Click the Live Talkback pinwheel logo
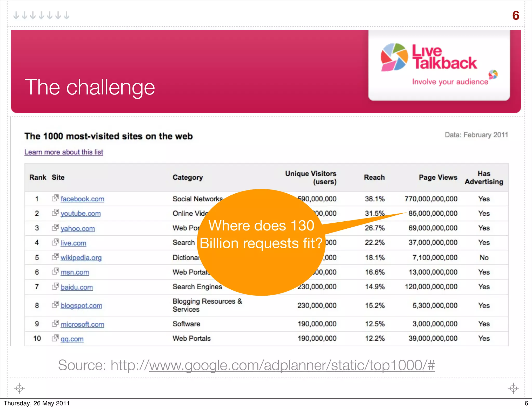This screenshot has height=409, width=532. (394, 57)
